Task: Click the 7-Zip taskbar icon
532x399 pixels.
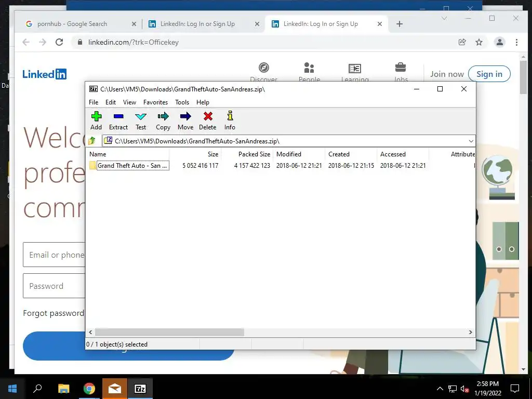Action: click(x=140, y=389)
